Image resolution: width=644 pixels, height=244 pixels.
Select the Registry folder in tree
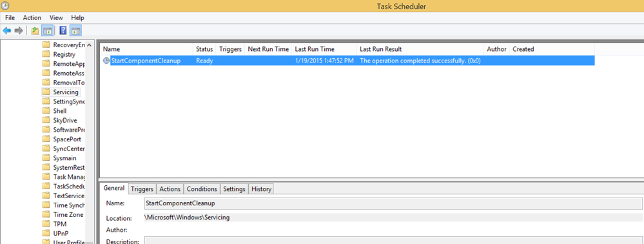pos(64,54)
